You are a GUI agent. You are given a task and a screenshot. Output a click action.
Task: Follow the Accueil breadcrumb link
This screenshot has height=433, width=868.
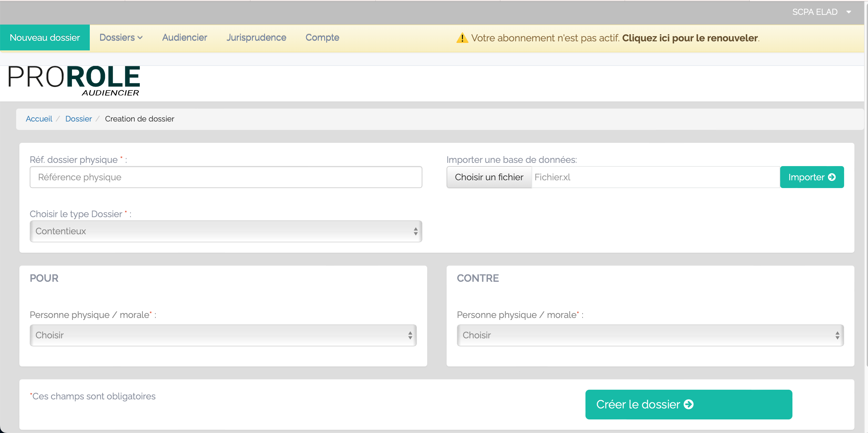39,119
